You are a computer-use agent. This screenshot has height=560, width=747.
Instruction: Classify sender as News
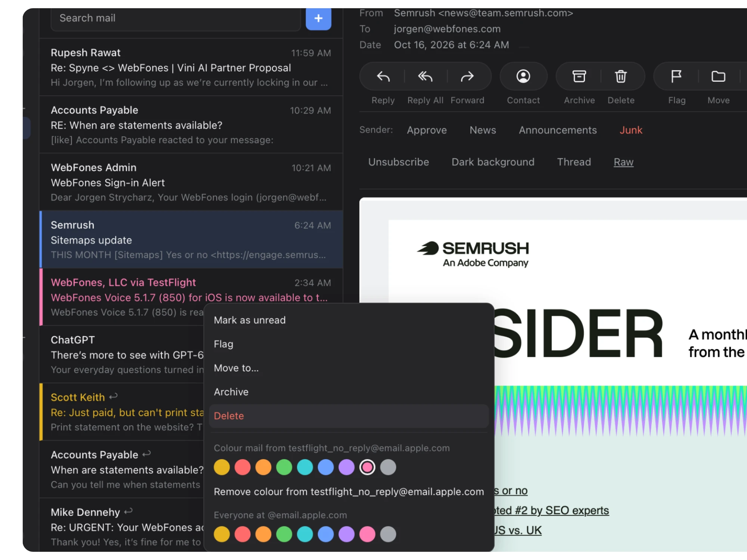483,130
